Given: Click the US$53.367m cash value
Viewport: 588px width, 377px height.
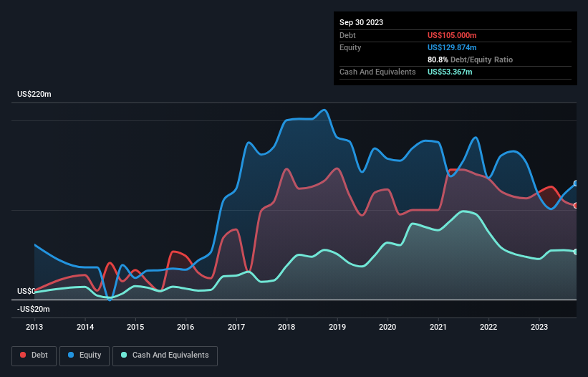Looking at the screenshot, I should pos(450,72).
